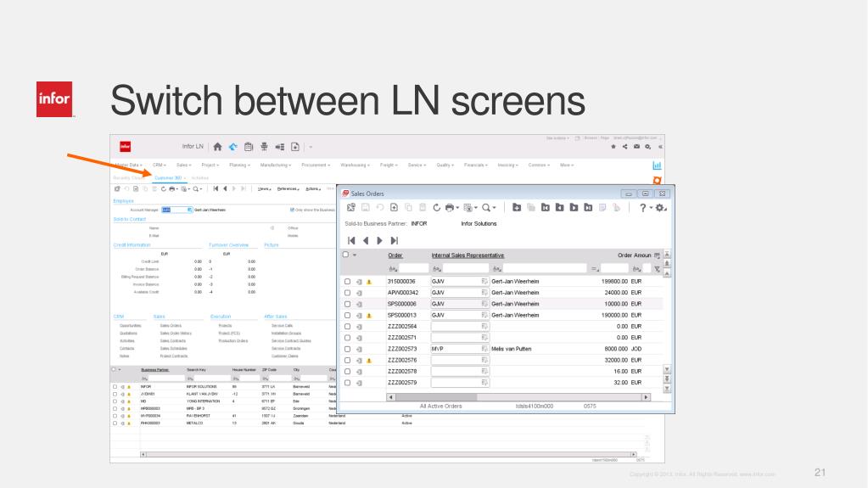Go to next record in Sales Orders
Screen dimensions: 868x488
pos(380,240)
